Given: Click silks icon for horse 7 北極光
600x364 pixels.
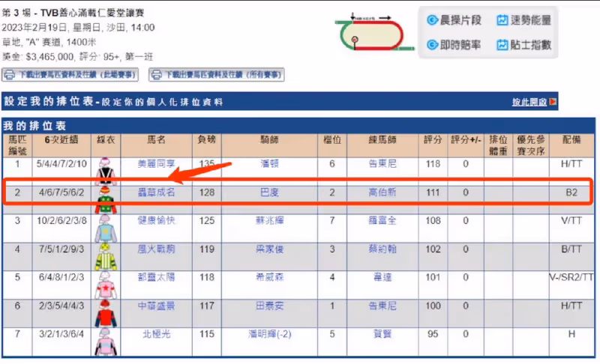Looking at the screenshot, I should [x=106, y=342].
